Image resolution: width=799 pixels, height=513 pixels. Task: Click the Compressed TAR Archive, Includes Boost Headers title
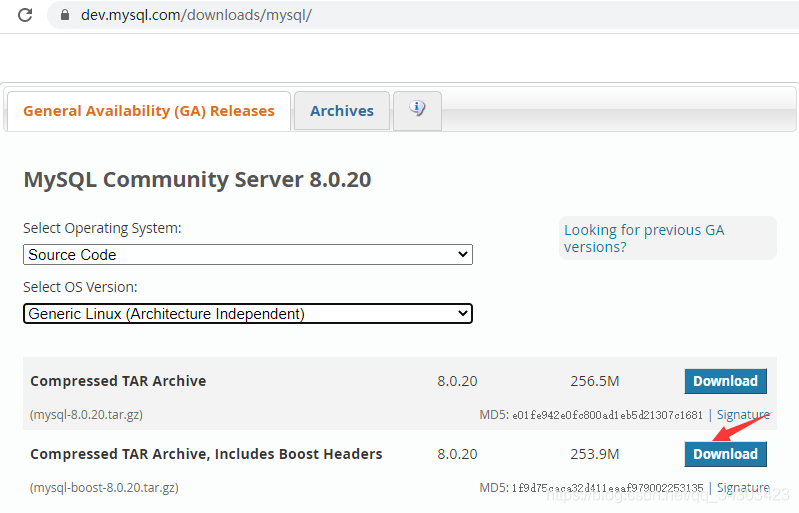206,454
